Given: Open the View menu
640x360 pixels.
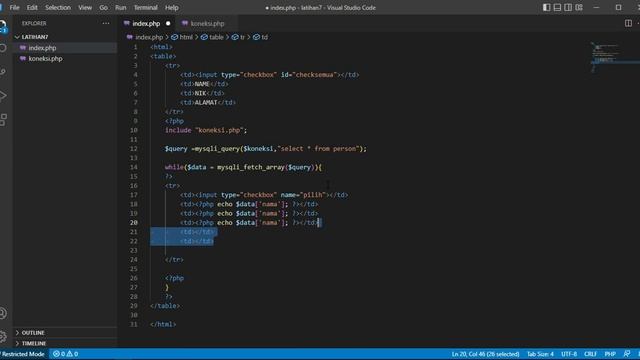Looking at the screenshot, I should click(85, 7).
